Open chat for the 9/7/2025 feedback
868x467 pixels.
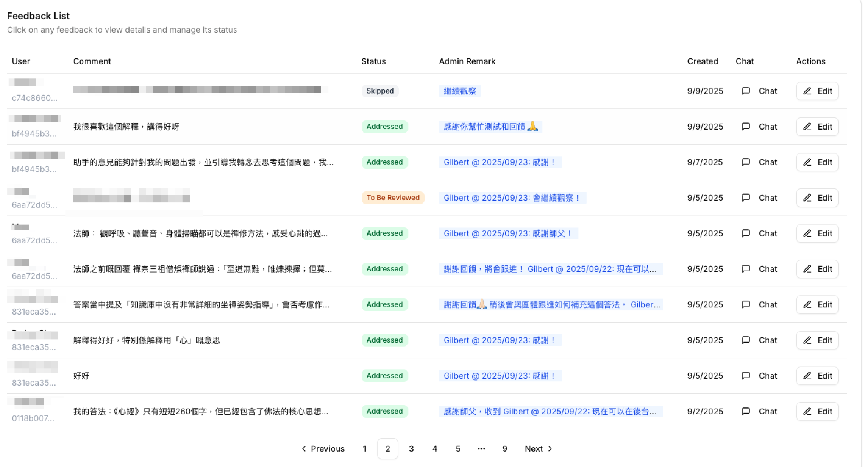click(759, 162)
